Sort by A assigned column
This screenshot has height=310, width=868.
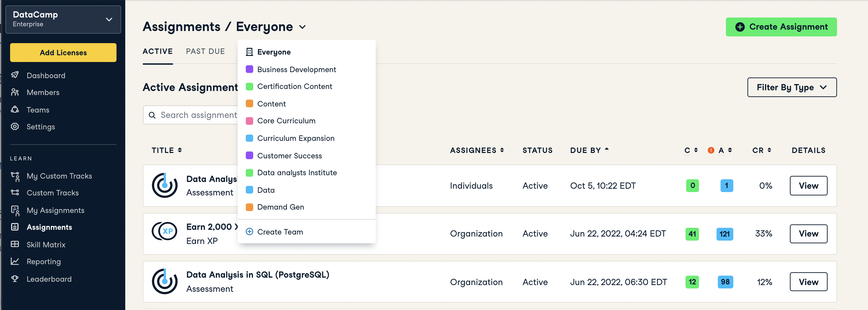coord(725,150)
